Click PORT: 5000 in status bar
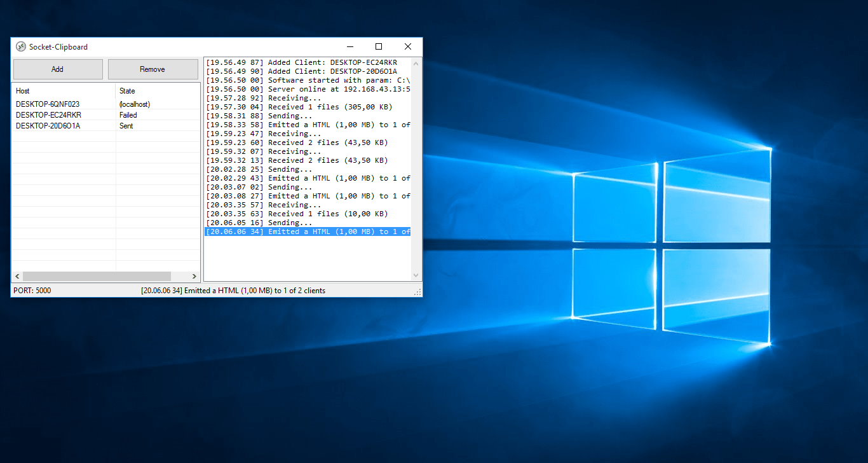The image size is (868, 463). (32, 291)
